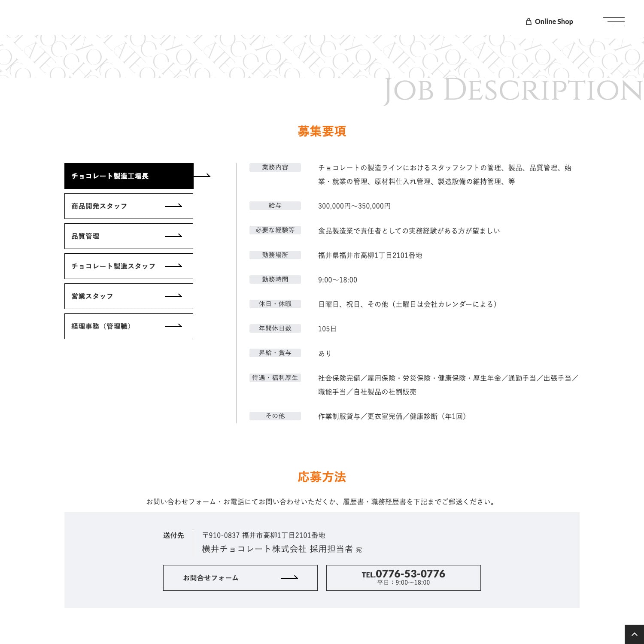Viewport: 644px width, 644px height.
Task: Click the postal address 〒910-0837 line
Action: tap(264, 535)
